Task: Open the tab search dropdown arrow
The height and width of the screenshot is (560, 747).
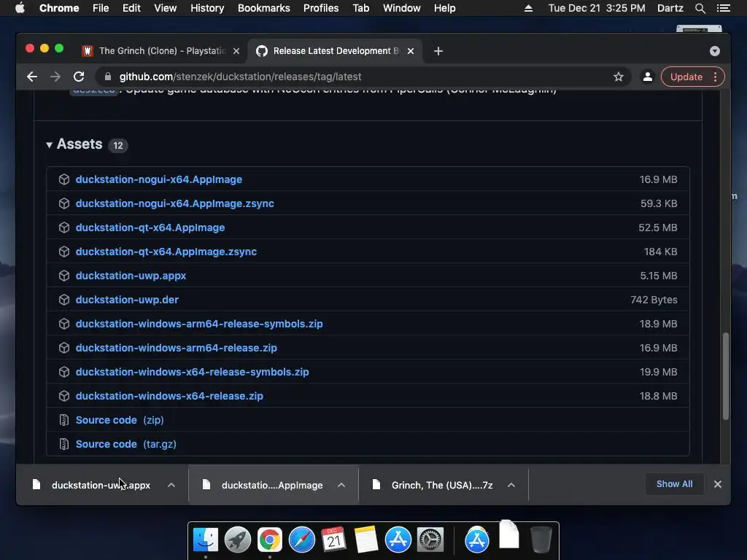Action: pyautogui.click(x=715, y=51)
